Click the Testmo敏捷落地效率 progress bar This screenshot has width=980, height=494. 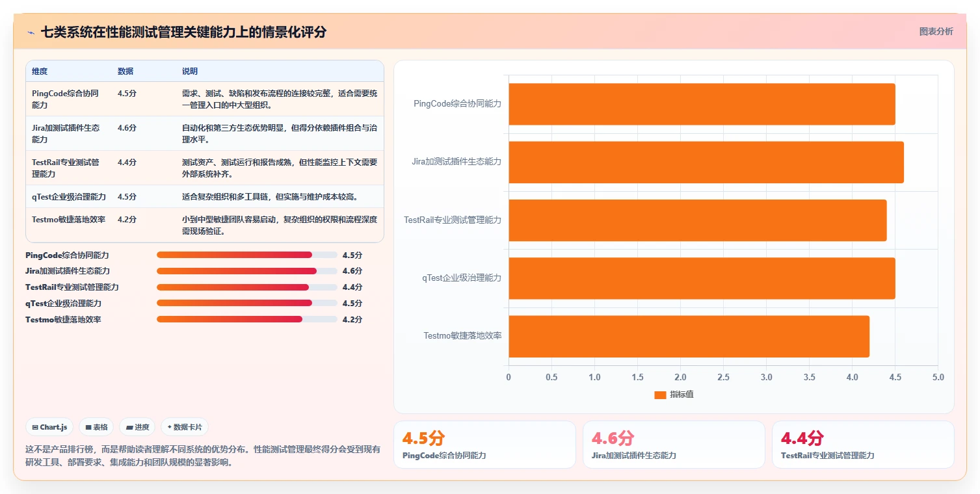(246, 320)
